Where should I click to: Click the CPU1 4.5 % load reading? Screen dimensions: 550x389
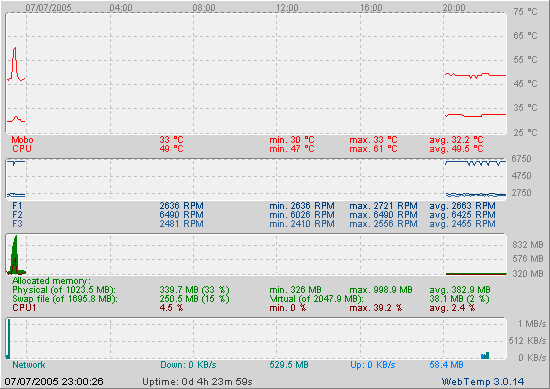pos(171,308)
